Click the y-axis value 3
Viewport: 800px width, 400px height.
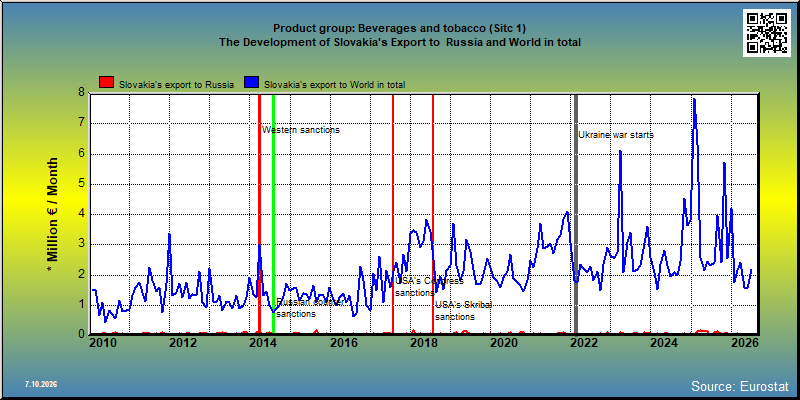[81, 244]
